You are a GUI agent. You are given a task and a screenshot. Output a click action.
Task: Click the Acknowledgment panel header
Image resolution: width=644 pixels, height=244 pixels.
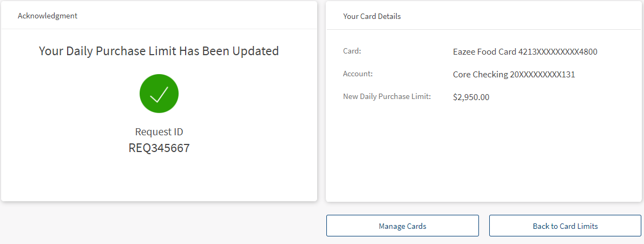[x=48, y=16]
